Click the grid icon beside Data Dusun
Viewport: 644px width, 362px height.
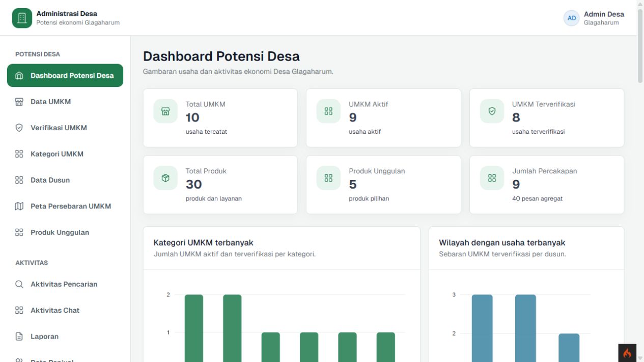tap(19, 180)
